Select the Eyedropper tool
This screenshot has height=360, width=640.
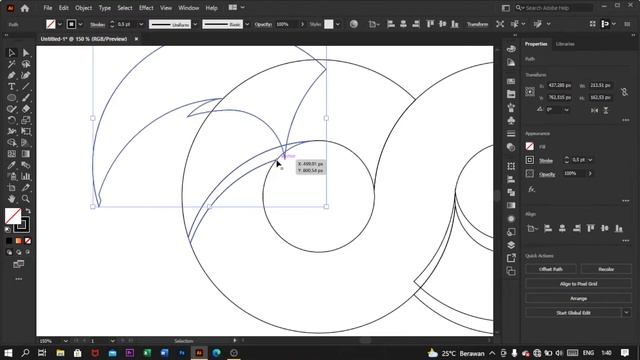pyautogui.click(x=11, y=165)
